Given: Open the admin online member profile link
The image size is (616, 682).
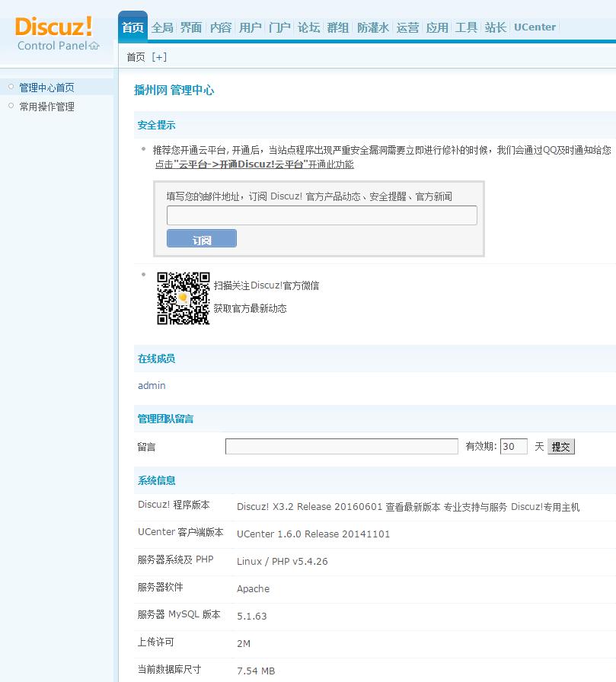Looking at the screenshot, I should click(x=151, y=385).
